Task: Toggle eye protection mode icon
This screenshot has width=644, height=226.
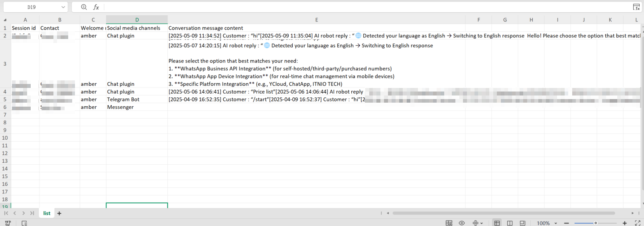Action: [462, 223]
